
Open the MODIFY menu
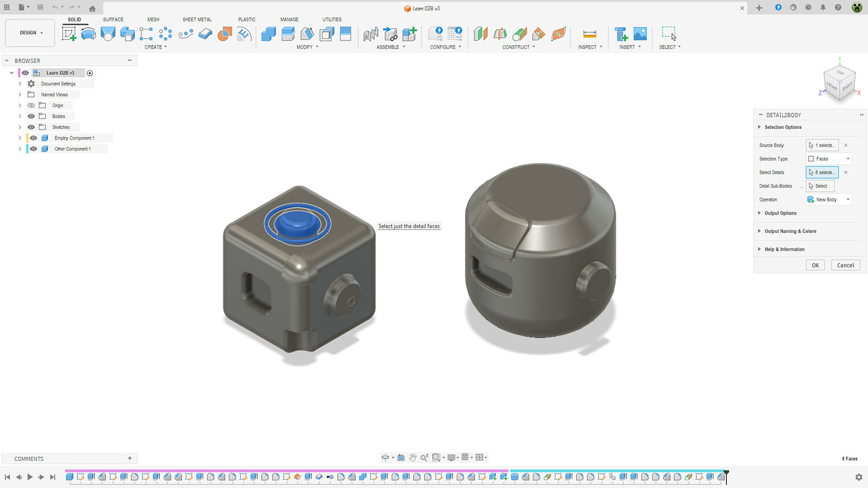point(307,47)
